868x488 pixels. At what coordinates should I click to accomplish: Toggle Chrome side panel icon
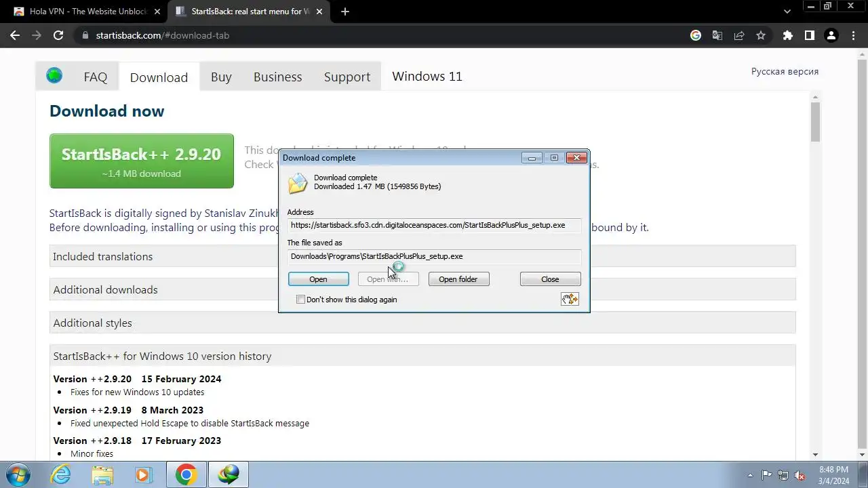[810, 35]
